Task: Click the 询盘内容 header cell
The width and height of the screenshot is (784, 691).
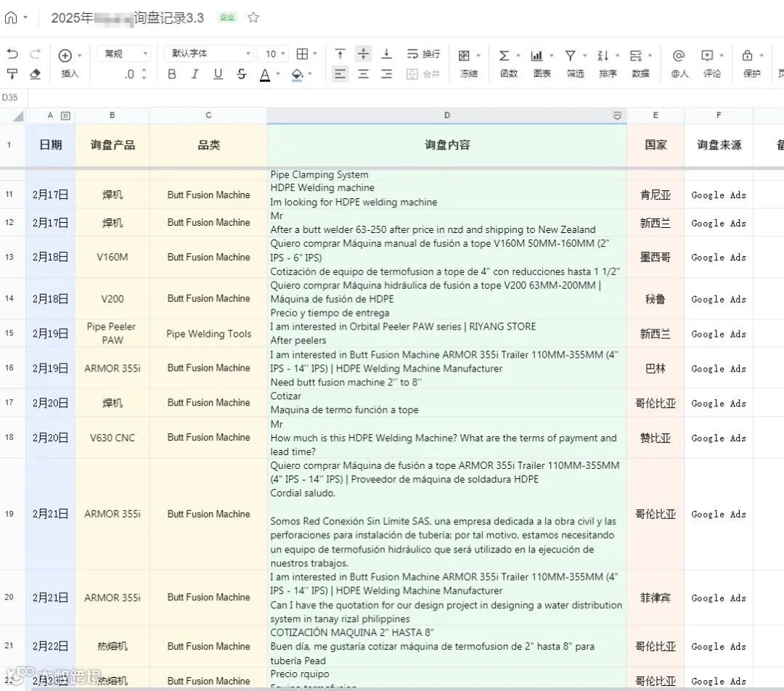Action: (447, 145)
